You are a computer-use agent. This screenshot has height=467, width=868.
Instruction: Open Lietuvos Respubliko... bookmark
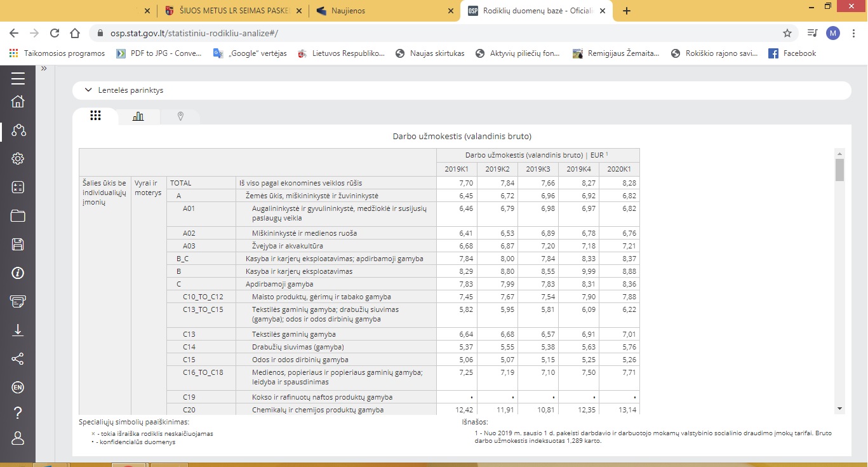coord(342,53)
